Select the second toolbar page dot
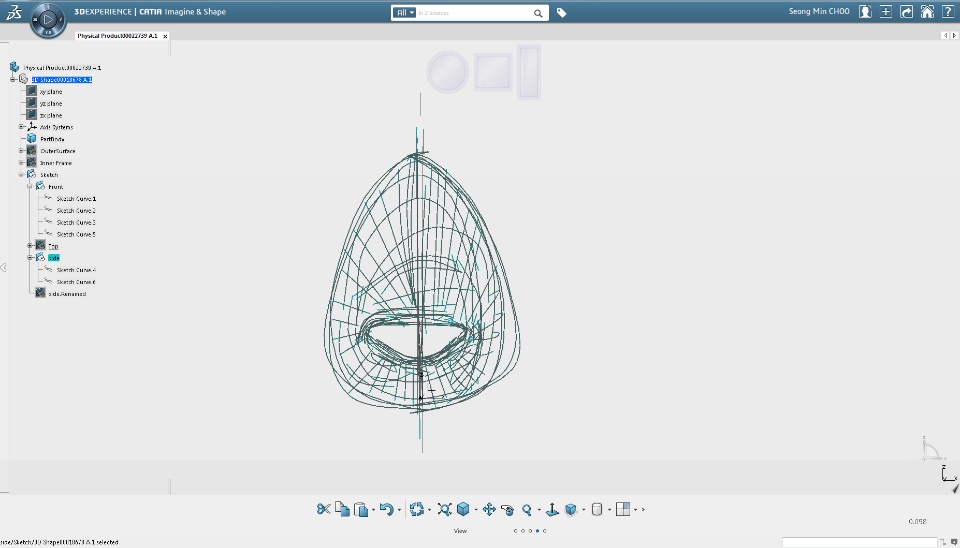 [x=523, y=531]
